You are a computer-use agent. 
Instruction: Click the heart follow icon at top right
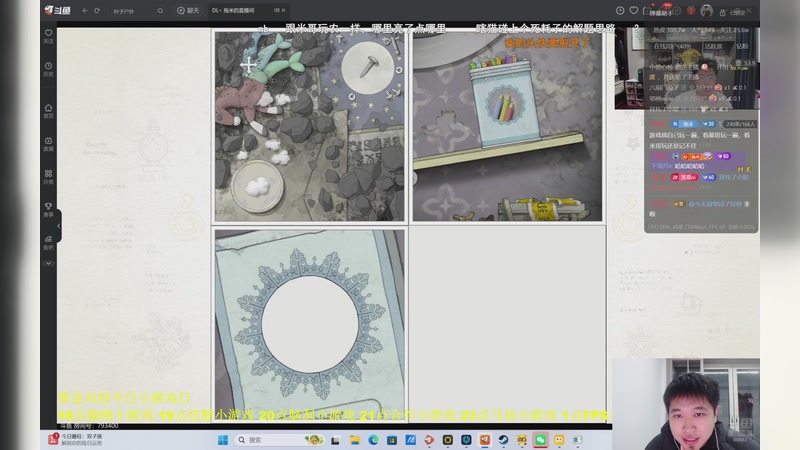(x=634, y=10)
